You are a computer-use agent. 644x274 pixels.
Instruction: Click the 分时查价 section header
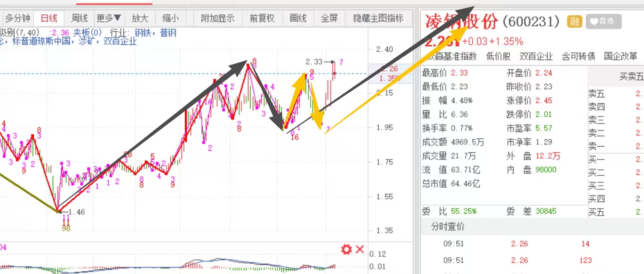click(x=448, y=227)
